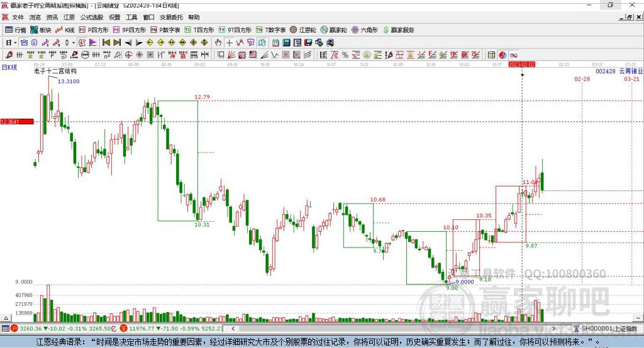The height and width of the screenshot is (348, 644).
Task: Open the 江恩 menu
Action: coord(69,17)
